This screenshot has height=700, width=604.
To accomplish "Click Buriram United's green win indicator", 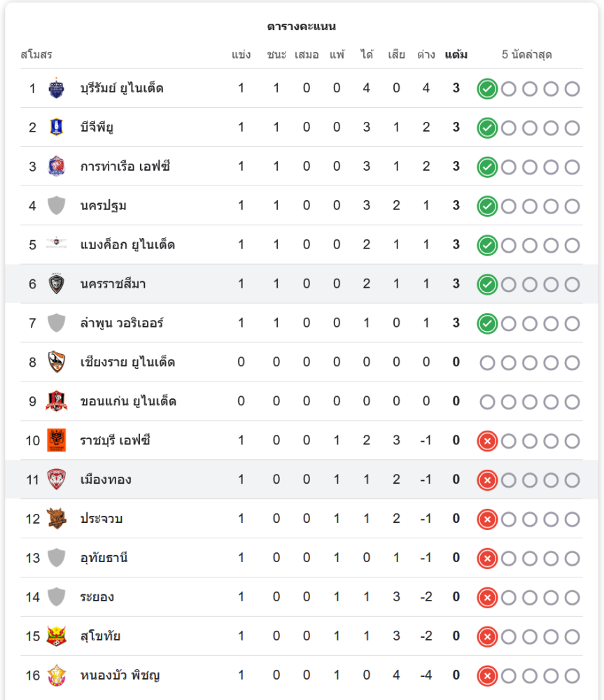I will (x=487, y=88).
